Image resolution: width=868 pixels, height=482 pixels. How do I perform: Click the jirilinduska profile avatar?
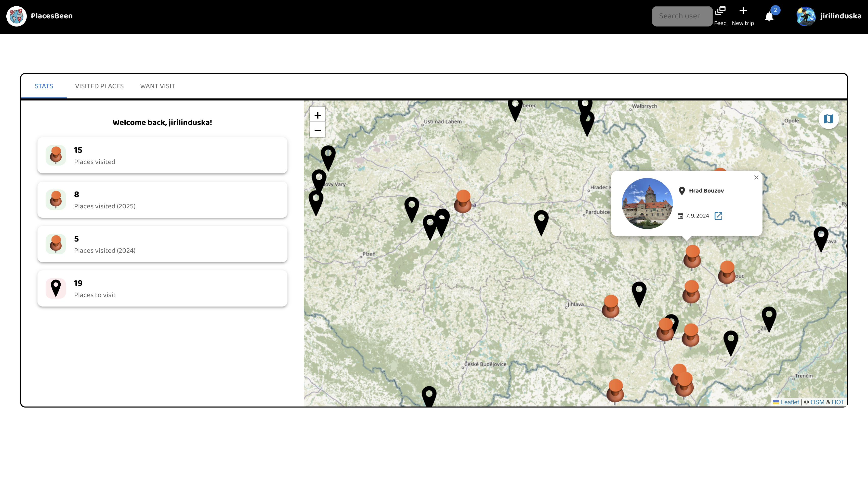click(806, 16)
